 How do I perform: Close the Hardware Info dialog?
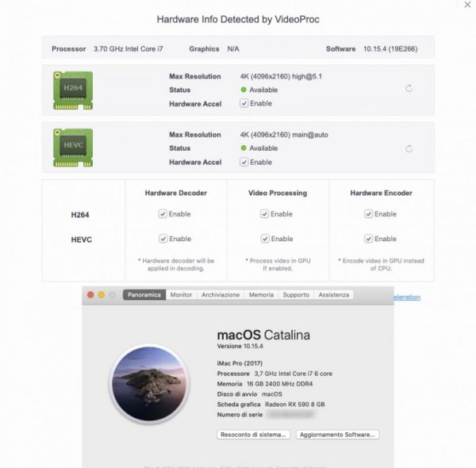coord(467,5)
